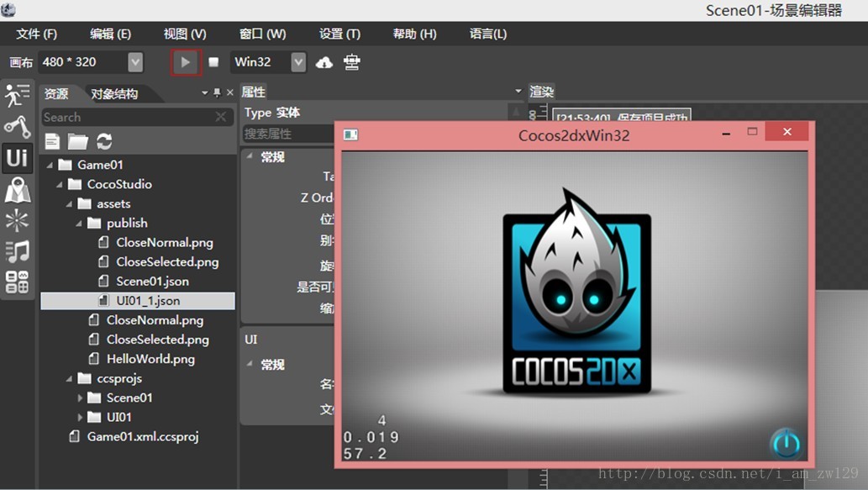Open the music audio sidebar icon
The width and height of the screenshot is (868, 490).
[17, 251]
